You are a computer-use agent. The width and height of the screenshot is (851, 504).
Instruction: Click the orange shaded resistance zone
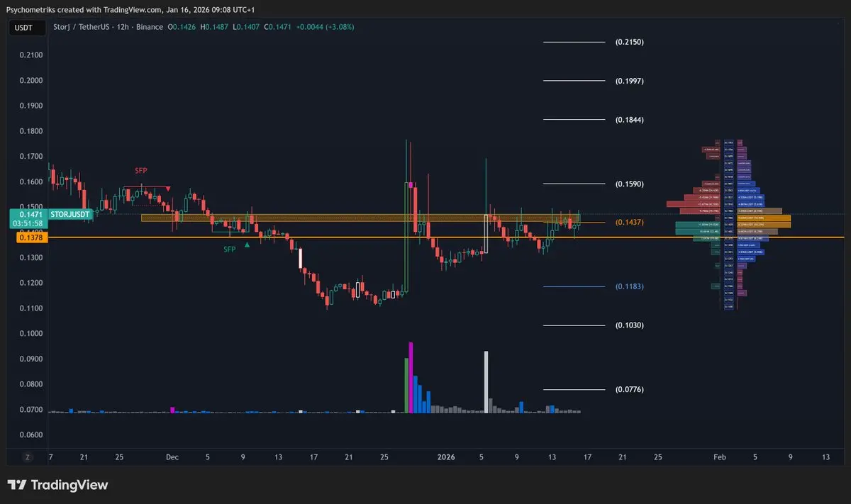(x=361, y=218)
